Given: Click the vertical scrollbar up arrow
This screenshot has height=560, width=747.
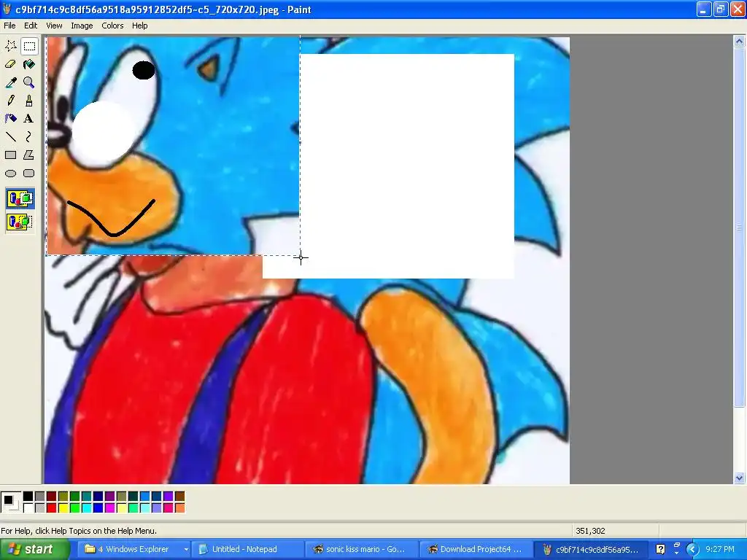Looking at the screenshot, I should click(x=739, y=42).
